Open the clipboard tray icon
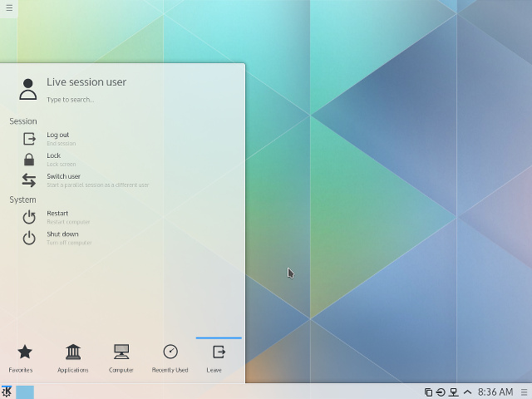 (428, 392)
